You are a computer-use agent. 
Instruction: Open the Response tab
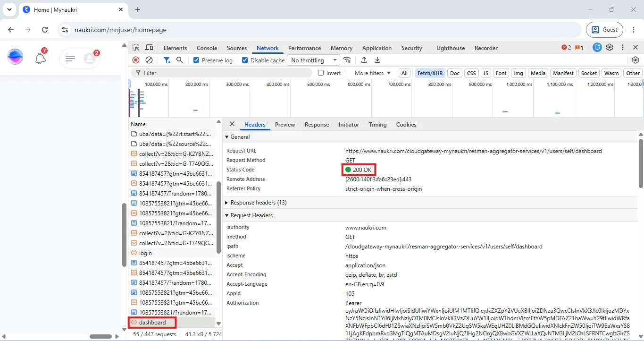317,125
